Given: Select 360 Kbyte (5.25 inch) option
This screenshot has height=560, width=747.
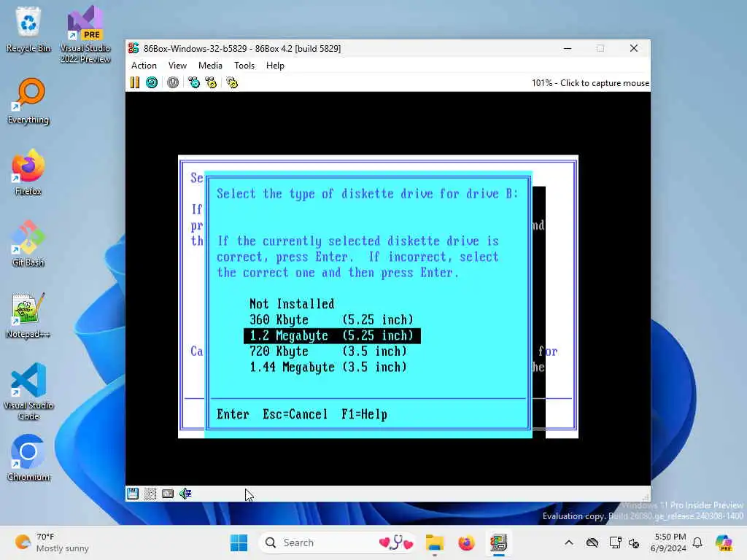Looking at the screenshot, I should [x=332, y=319].
